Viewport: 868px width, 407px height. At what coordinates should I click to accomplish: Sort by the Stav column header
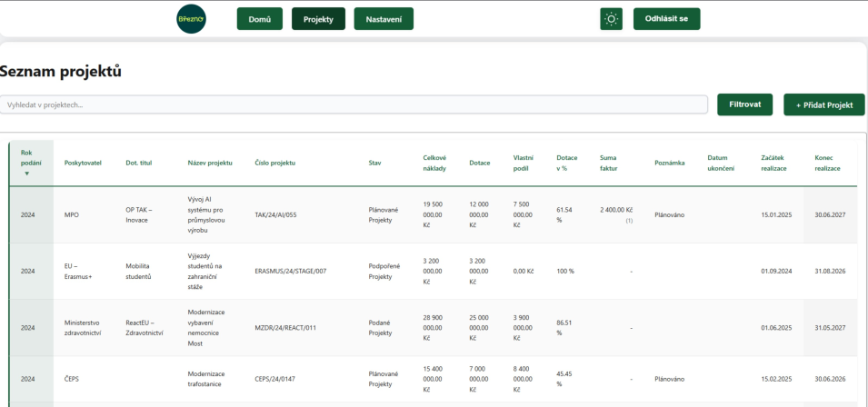coord(374,164)
